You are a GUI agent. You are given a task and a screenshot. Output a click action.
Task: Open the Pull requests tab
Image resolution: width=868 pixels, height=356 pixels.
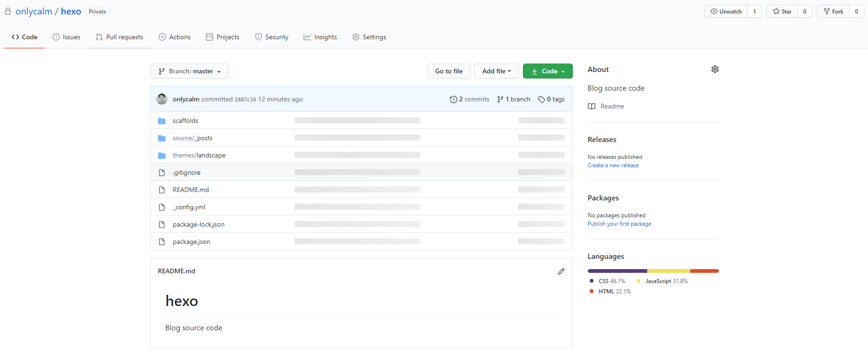coord(119,37)
